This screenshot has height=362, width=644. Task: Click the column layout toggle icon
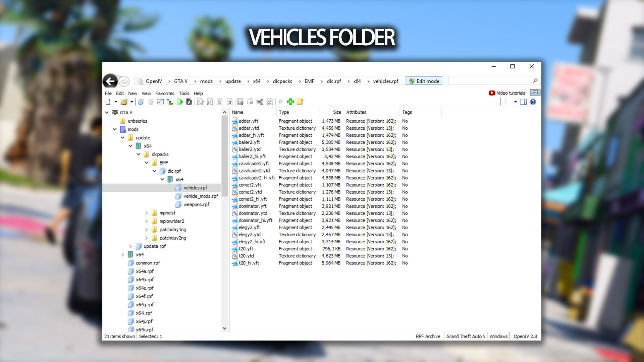[523, 102]
